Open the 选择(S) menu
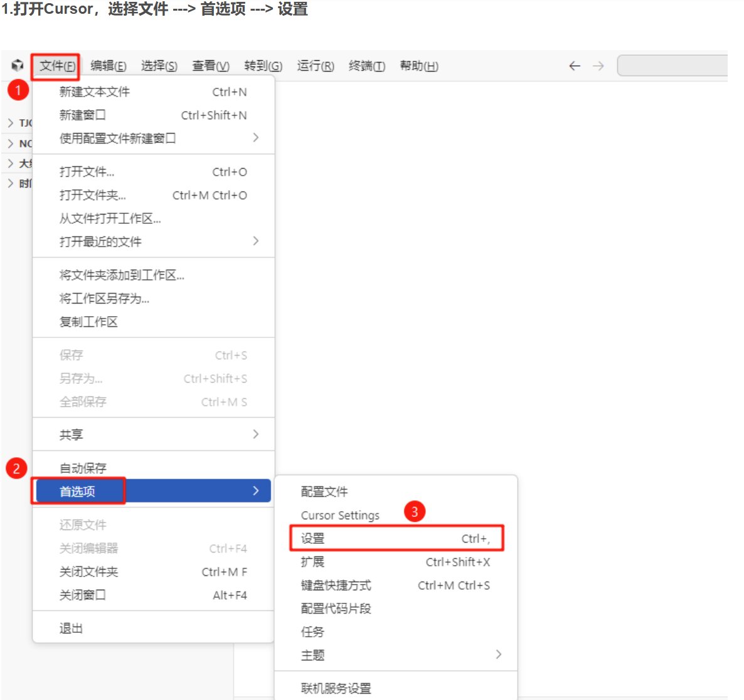The image size is (744, 700). (x=159, y=66)
